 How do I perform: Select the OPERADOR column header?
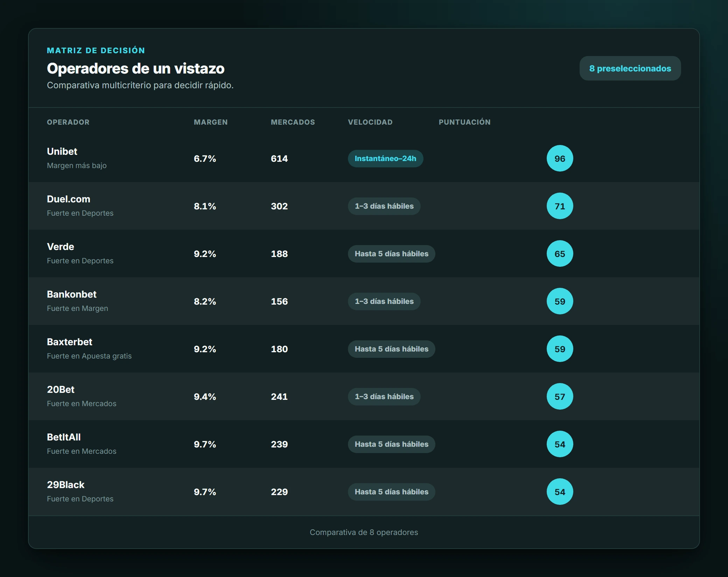pyautogui.click(x=68, y=122)
